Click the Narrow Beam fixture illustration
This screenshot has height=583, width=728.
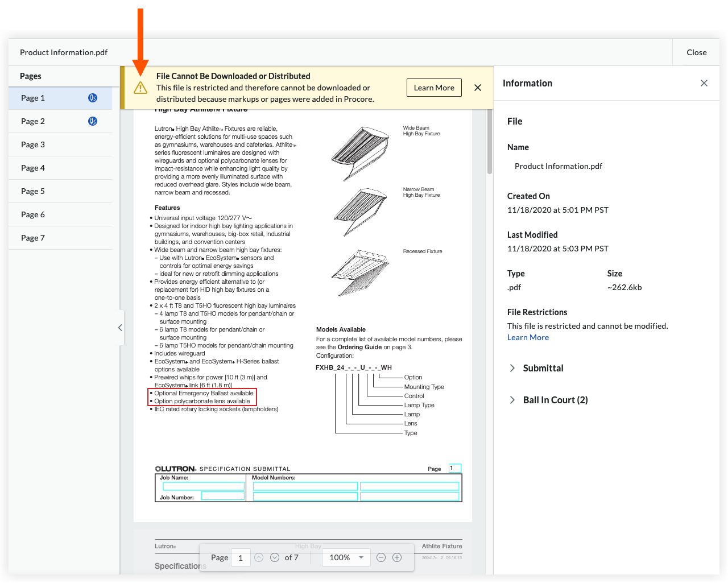click(359, 212)
